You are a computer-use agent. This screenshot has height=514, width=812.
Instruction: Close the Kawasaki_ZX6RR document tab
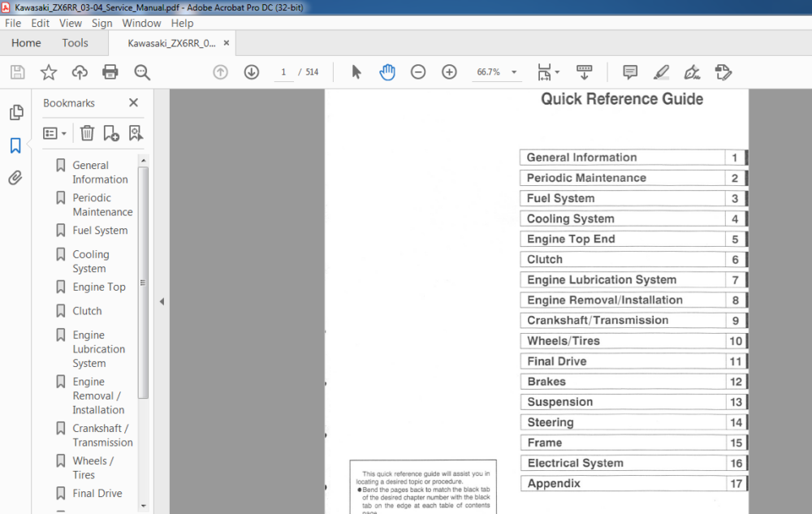click(227, 43)
